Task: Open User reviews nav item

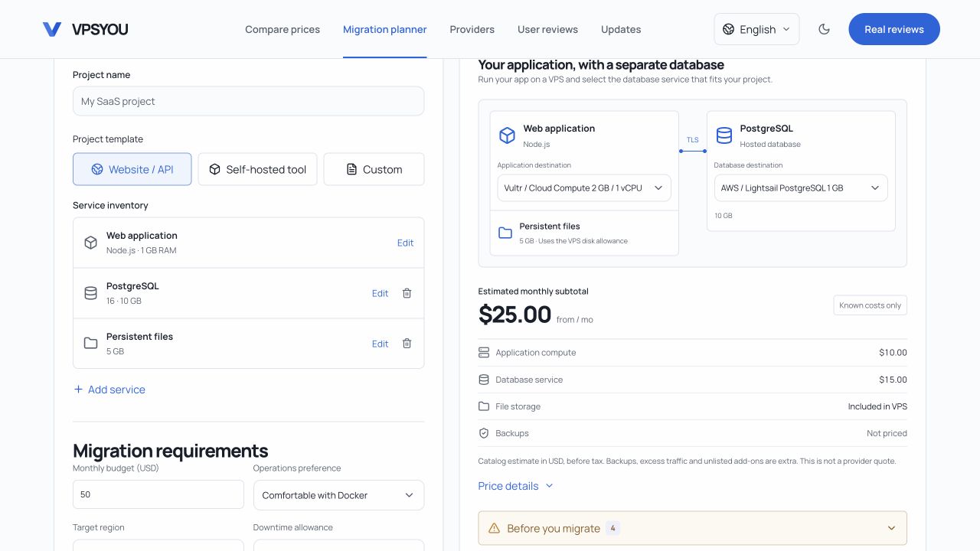Action: coord(547,29)
